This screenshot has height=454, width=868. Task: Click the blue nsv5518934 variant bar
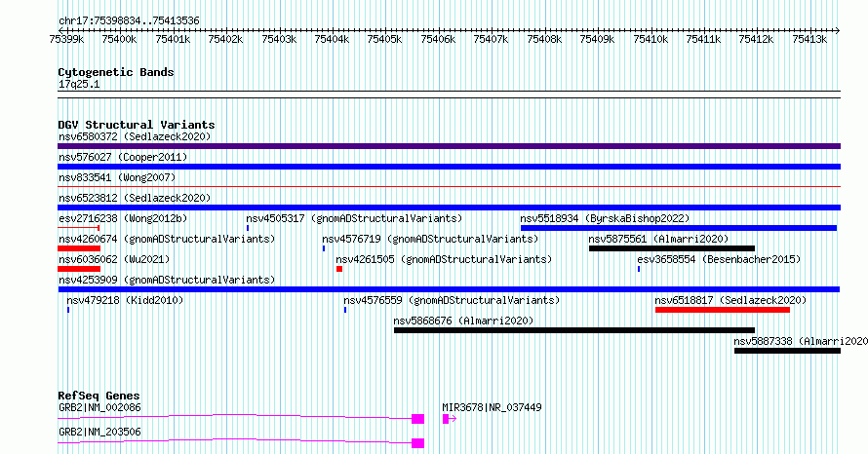click(x=679, y=228)
